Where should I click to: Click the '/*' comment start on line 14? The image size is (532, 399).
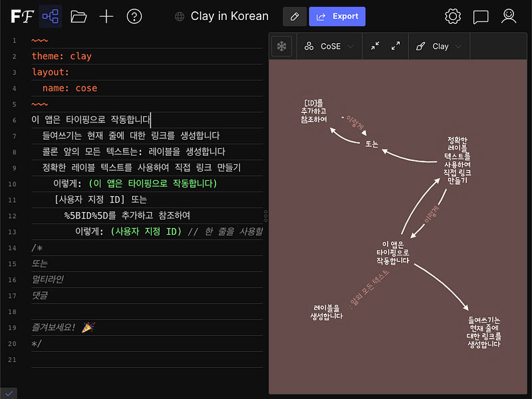(x=37, y=247)
